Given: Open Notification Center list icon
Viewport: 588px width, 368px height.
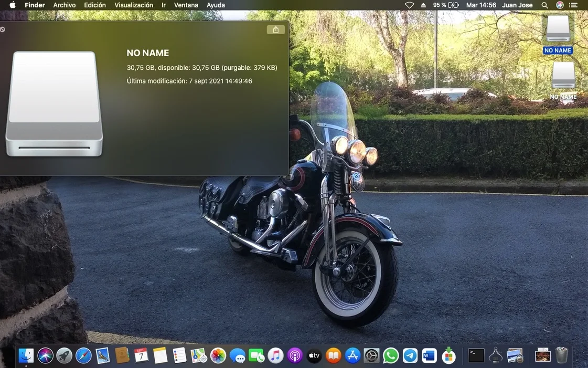Looking at the screenshot, I should (x=573, y=5).
